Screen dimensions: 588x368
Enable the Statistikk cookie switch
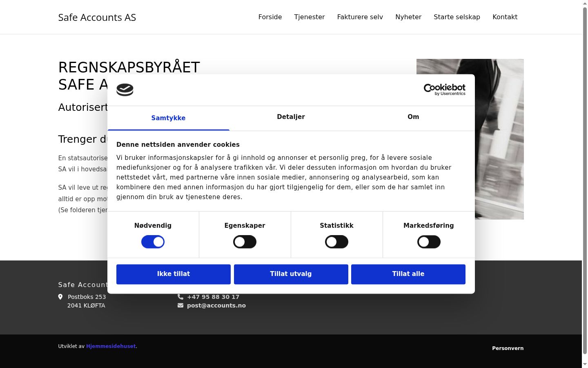click(x=336, y=242)
